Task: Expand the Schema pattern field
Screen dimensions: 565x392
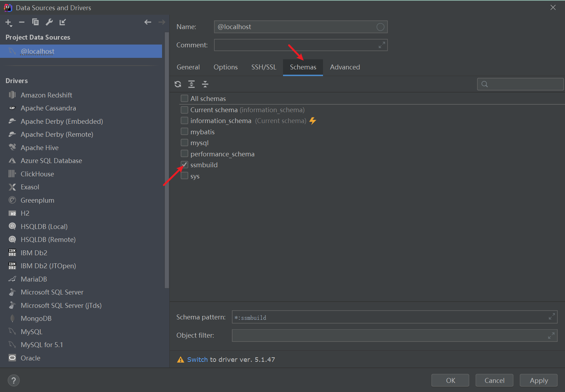Action: click(552, 316)
